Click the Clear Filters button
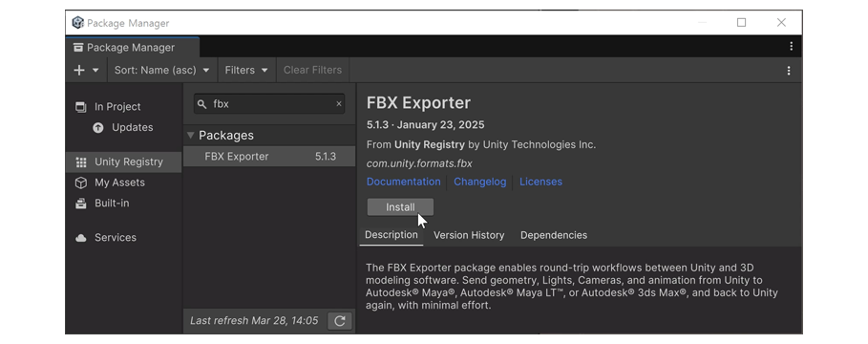 coord(313,71)
